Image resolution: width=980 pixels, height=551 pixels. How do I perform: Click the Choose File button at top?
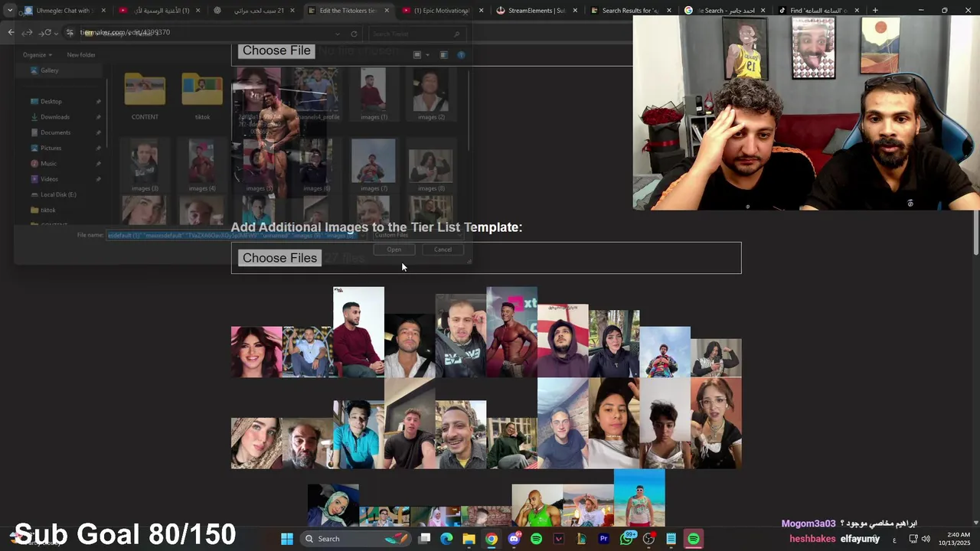[x=276, y=51]
